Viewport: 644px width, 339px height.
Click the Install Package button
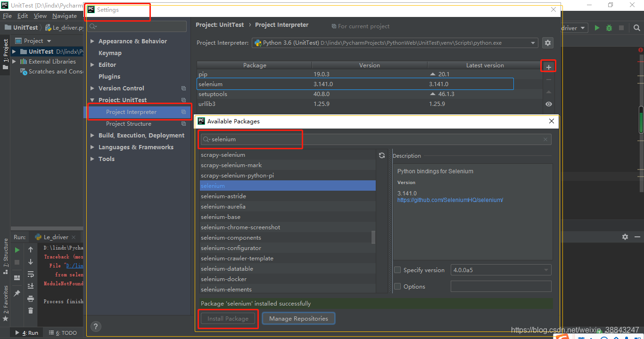[x=228, y=319]
